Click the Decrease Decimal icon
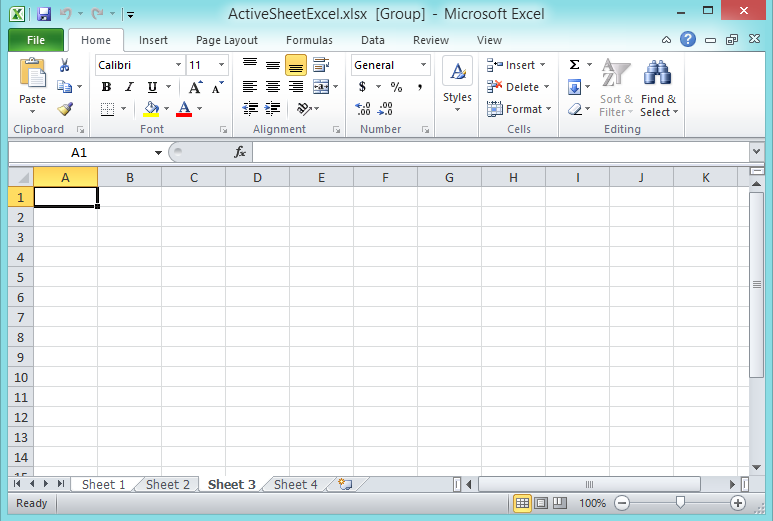Image resolution: width=773 pixels, height=521 pixels. click(x=385, y=108)
